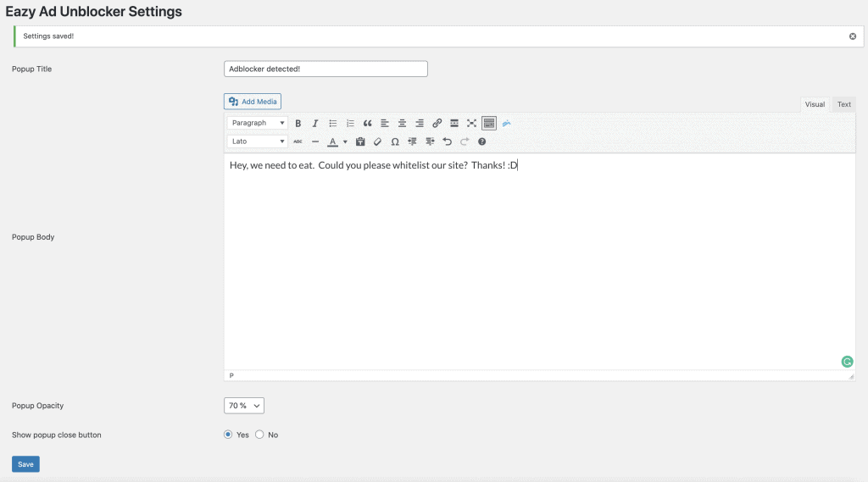
Task: Dismiss the Settings saved notice
Action: click(853, 36)
